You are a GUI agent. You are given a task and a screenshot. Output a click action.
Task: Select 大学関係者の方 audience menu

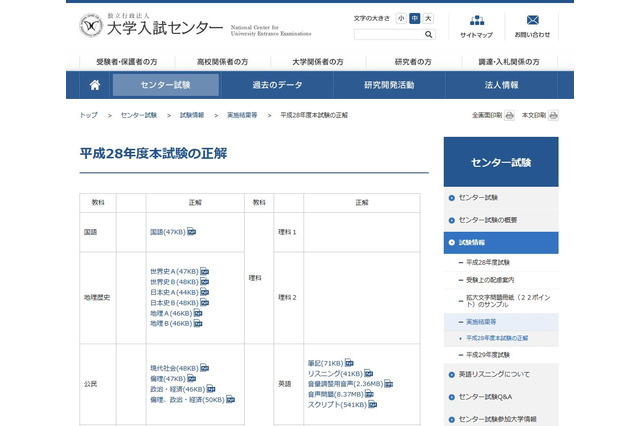[x=318, y=62]
